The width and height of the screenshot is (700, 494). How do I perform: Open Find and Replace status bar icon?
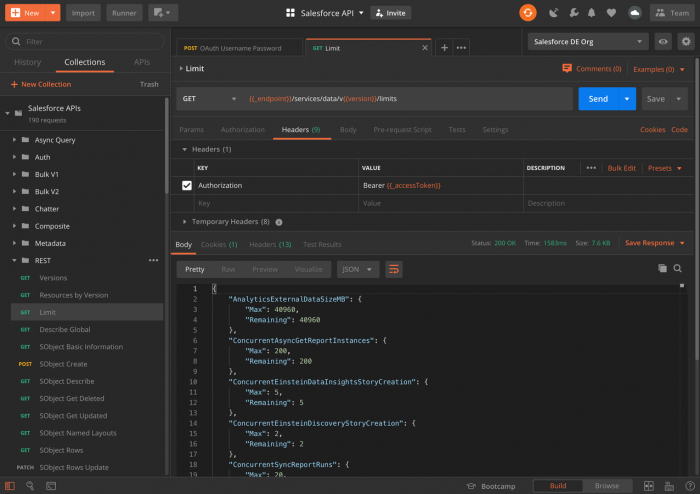tap(30, 486)
